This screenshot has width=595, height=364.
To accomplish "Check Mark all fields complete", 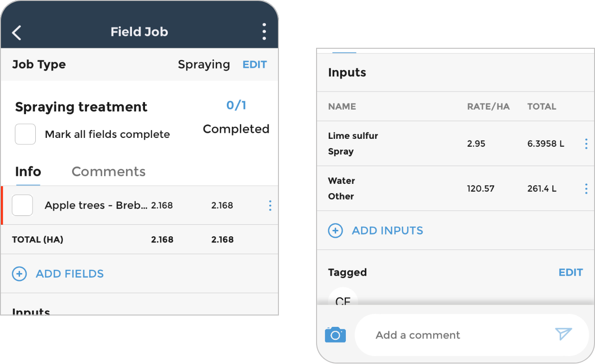I will point(26,134).
